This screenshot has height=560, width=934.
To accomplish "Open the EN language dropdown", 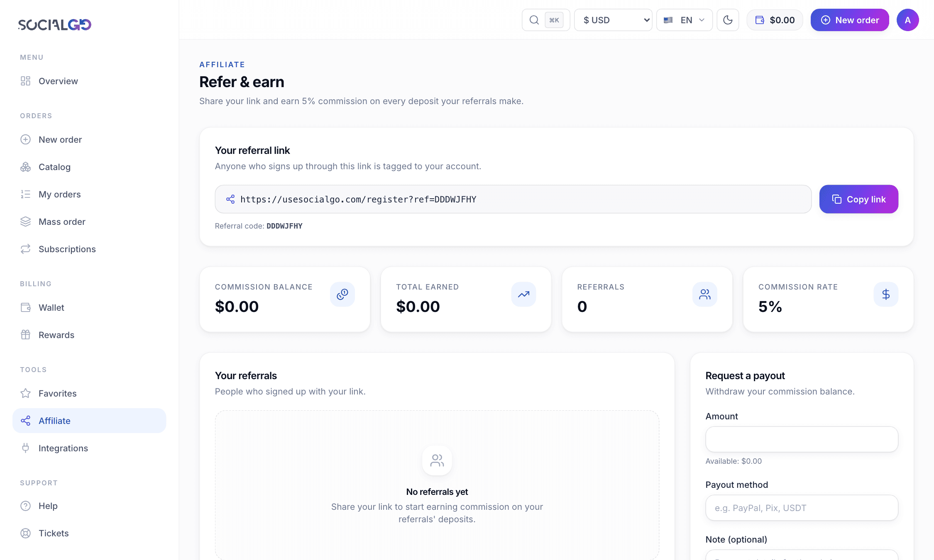I will [x=685, y=20].
